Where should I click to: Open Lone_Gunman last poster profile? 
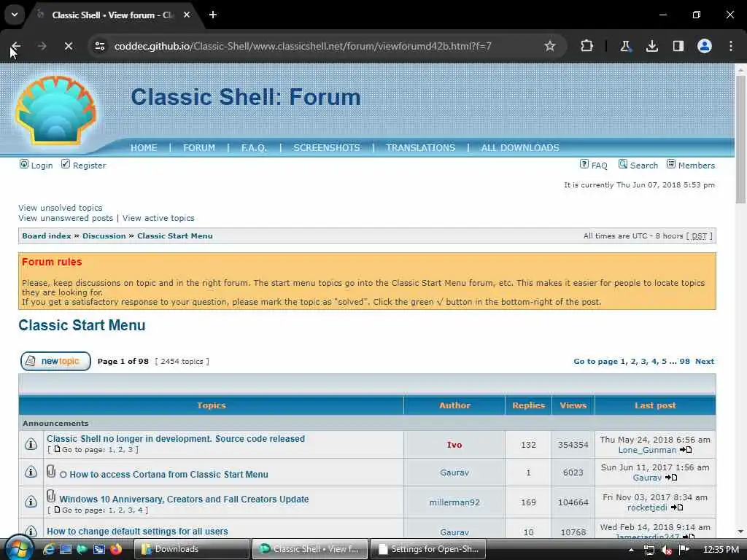click(647, 450)
